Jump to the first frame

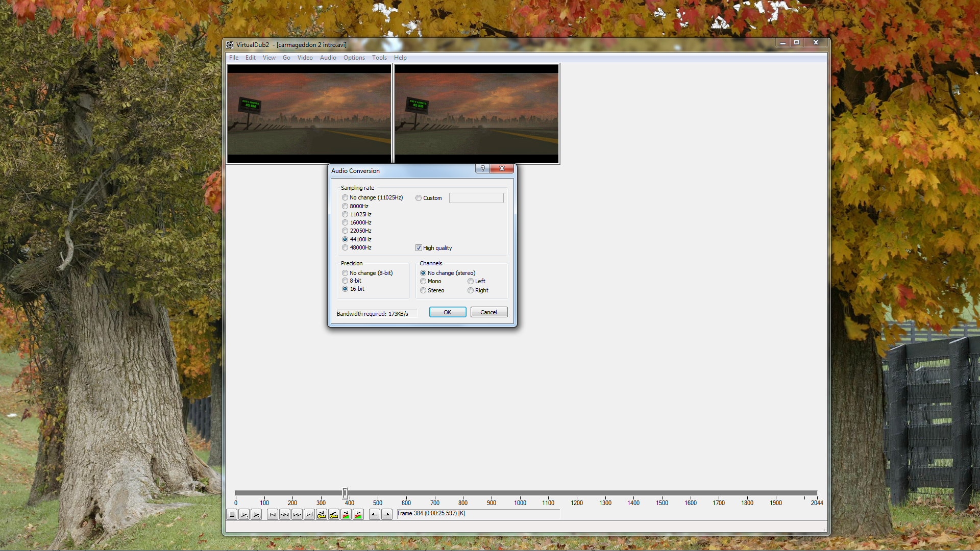(272, 514)
